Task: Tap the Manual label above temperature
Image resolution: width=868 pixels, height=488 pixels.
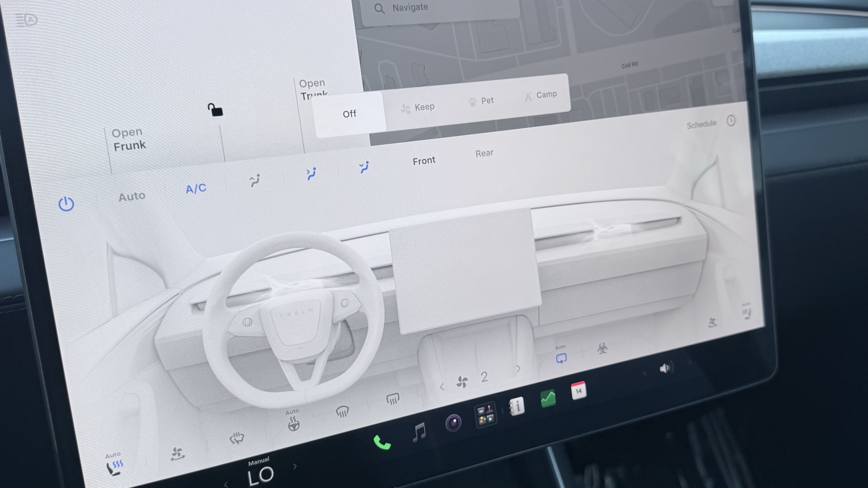Action: coord(259,461)
